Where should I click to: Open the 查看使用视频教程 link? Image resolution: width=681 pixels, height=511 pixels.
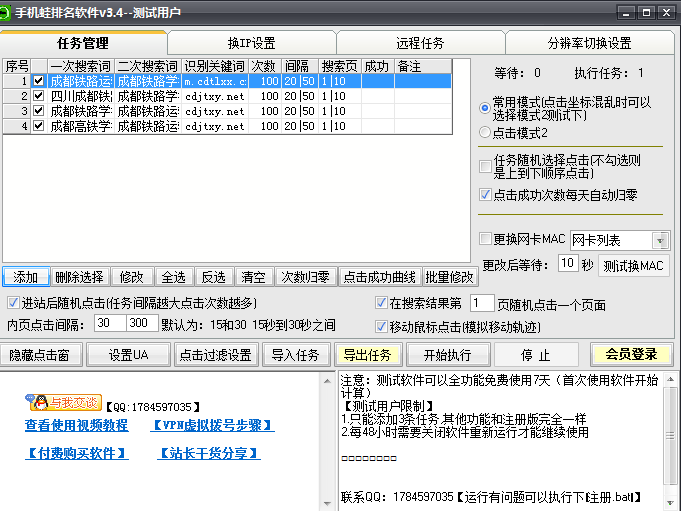click(76, 425)
